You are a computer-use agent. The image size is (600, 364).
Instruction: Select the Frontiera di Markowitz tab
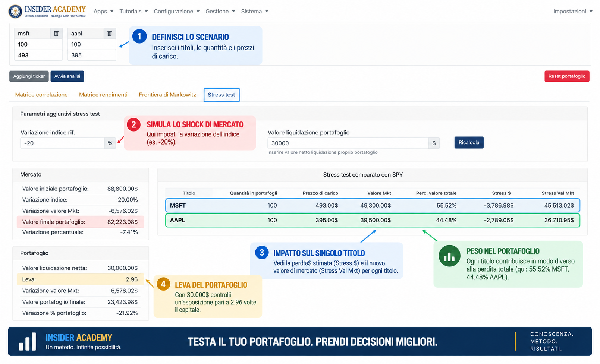[167, 95]
